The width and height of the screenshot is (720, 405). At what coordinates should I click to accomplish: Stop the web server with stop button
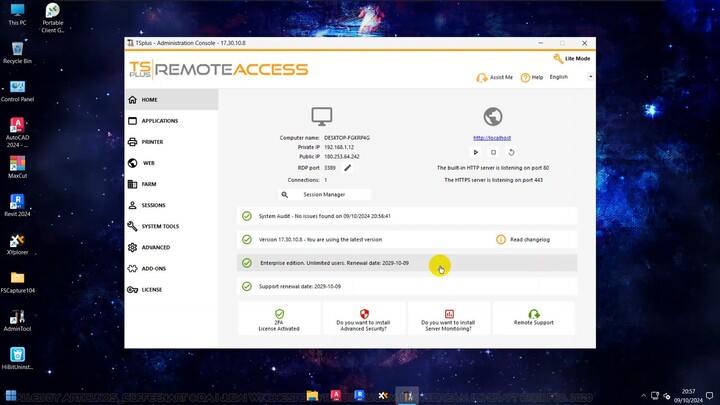coord(493,152)
